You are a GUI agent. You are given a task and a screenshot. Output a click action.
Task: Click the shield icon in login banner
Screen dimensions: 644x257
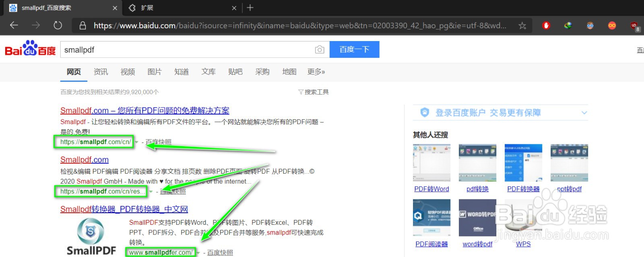point(425,112)
